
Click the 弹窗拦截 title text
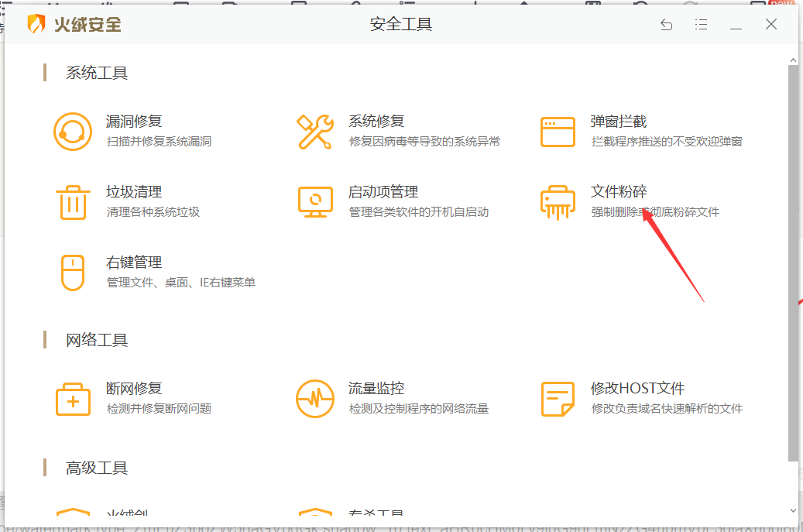pyautogui.click(x=619, y=122)
